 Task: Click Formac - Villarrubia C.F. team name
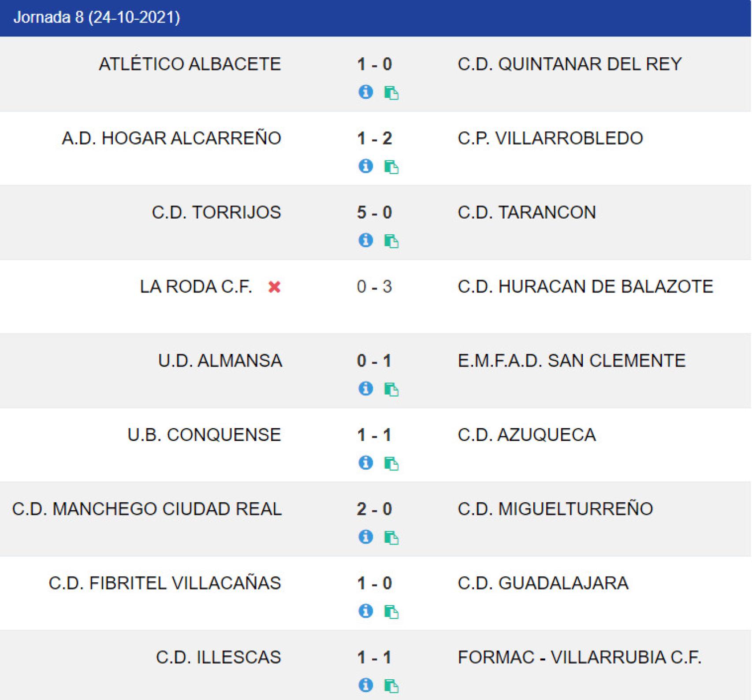coord(580,657)
